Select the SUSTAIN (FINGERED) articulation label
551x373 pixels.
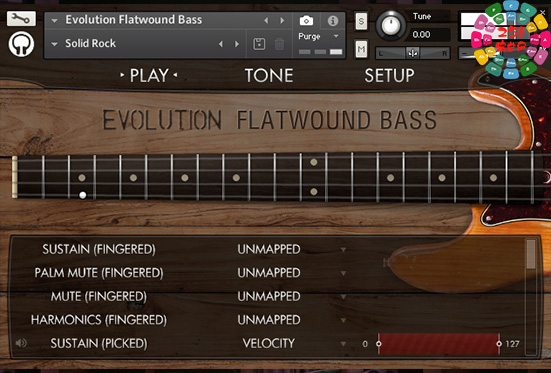pos(99,249)
